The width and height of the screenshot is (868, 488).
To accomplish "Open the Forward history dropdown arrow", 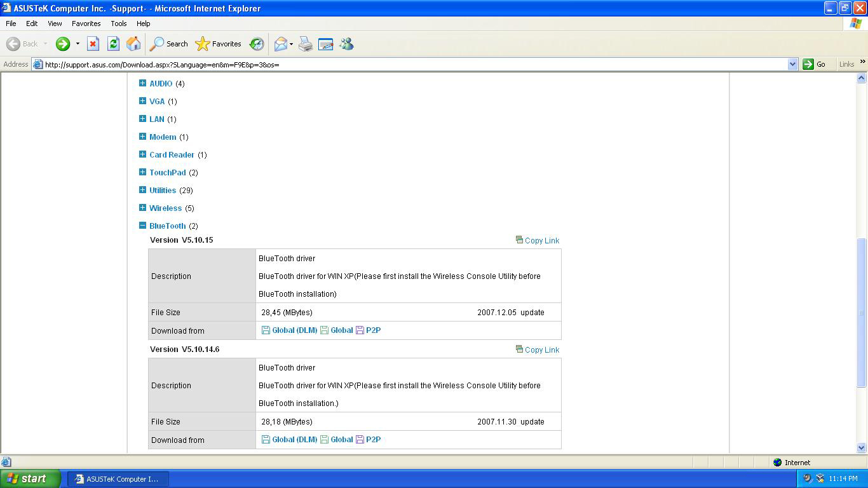I will 78,44.
